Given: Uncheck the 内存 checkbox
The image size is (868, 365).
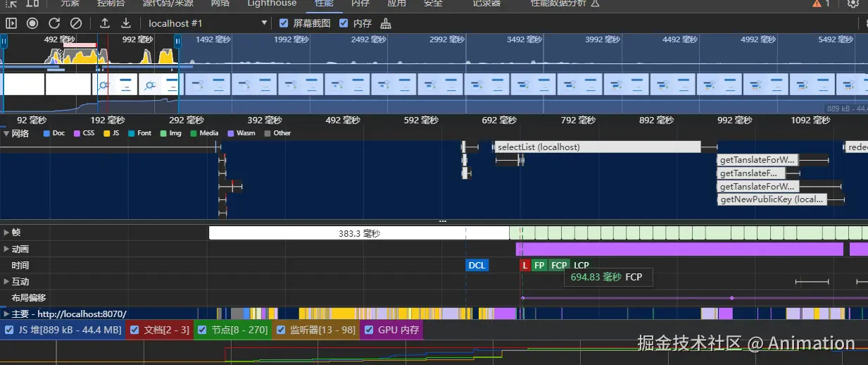Looking at the screenshot, I should [x=344, y=23].
